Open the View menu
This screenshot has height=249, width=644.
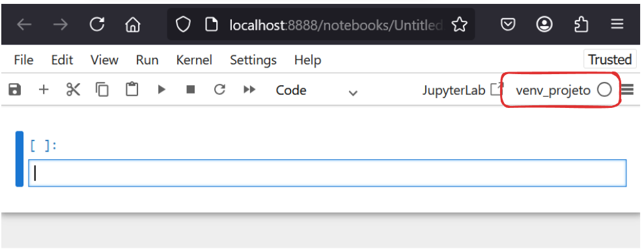tap(104, 60)
